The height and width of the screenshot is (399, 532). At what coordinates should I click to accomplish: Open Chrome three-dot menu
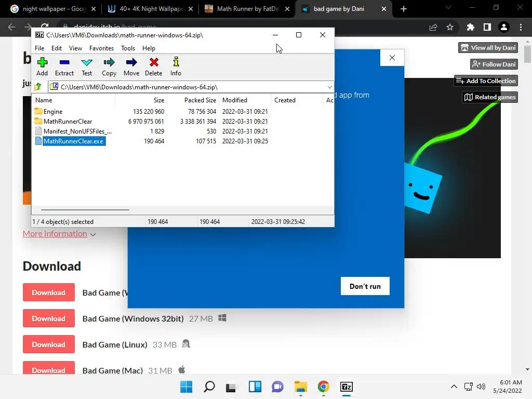[521, 27]
